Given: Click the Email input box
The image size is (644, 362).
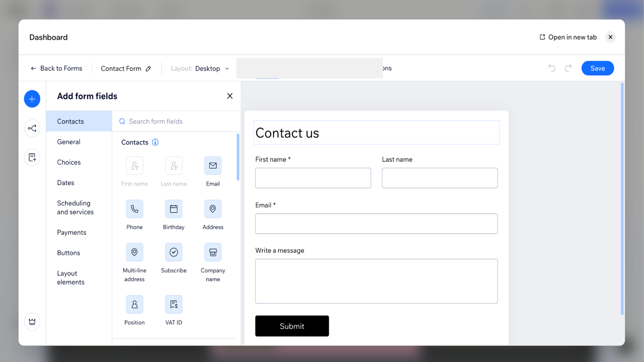Looking at the screenshot, I should point(376,224).
